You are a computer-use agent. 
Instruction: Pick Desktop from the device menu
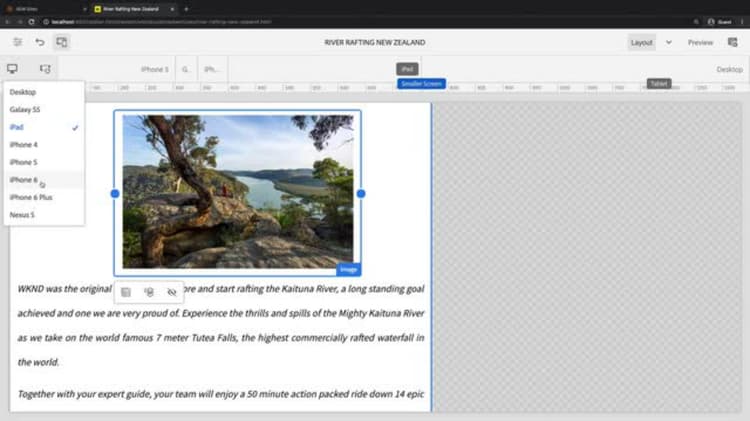22,92
